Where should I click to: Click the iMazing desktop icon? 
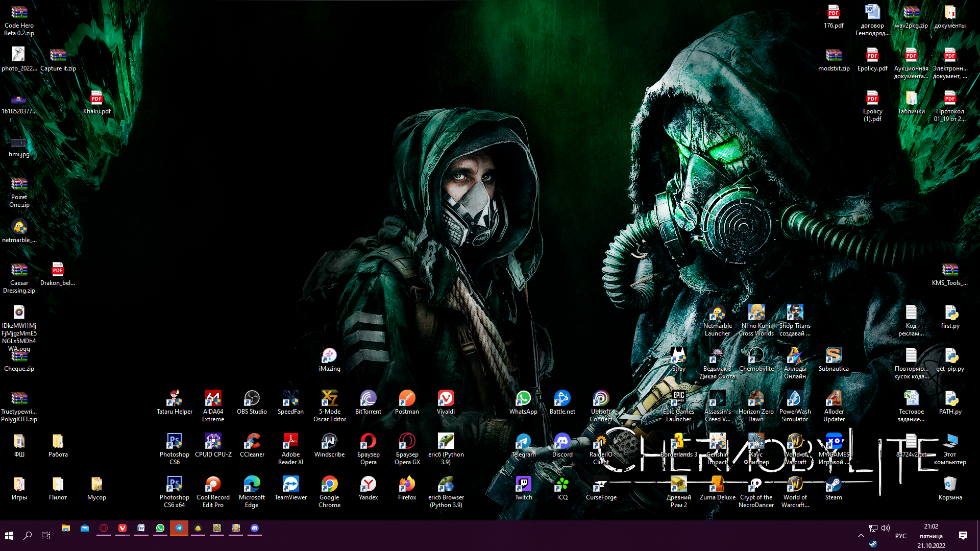tap(329, 359)
